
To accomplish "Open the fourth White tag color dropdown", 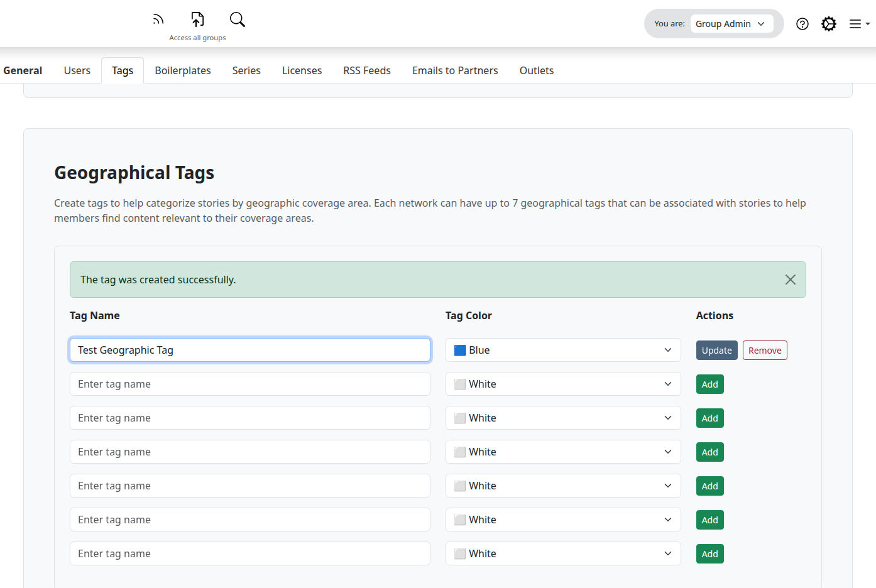I will 563,486.
